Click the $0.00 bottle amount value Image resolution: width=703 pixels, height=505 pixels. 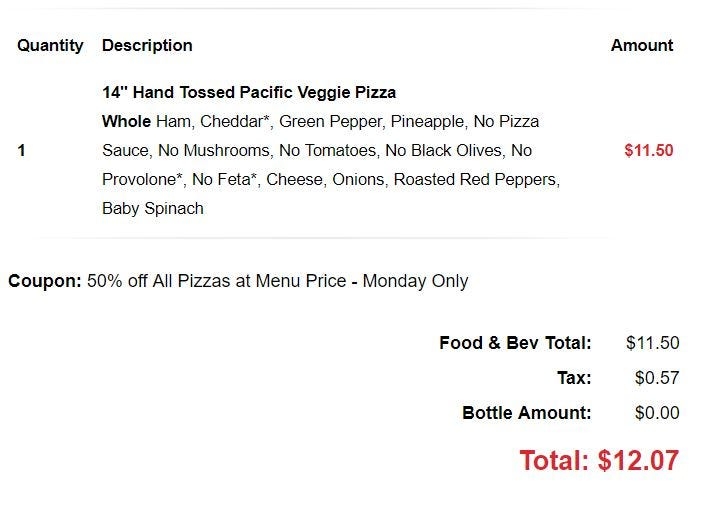click(657, 413)
